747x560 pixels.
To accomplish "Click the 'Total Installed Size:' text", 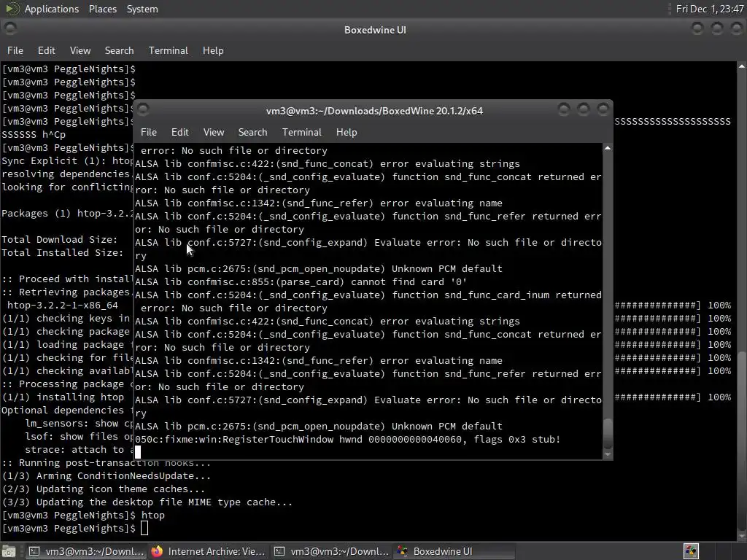I will [x=63, y=253].
